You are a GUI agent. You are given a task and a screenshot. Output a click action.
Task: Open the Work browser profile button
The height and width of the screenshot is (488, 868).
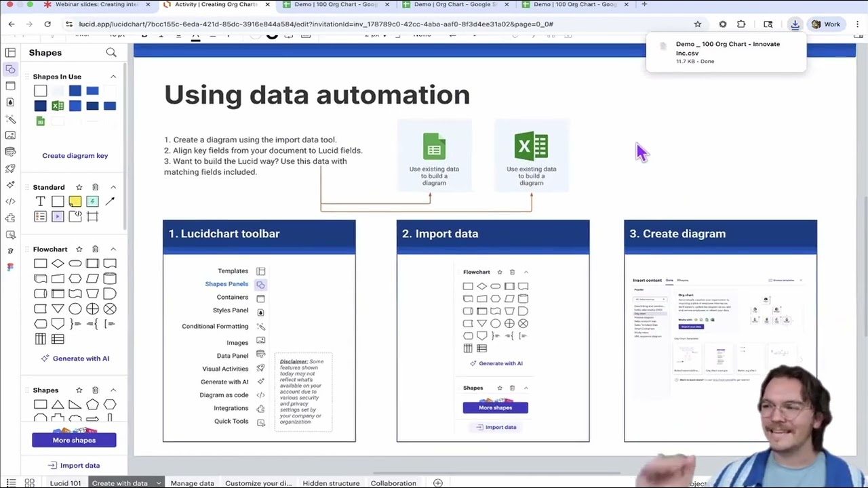(x=825, y=24)
